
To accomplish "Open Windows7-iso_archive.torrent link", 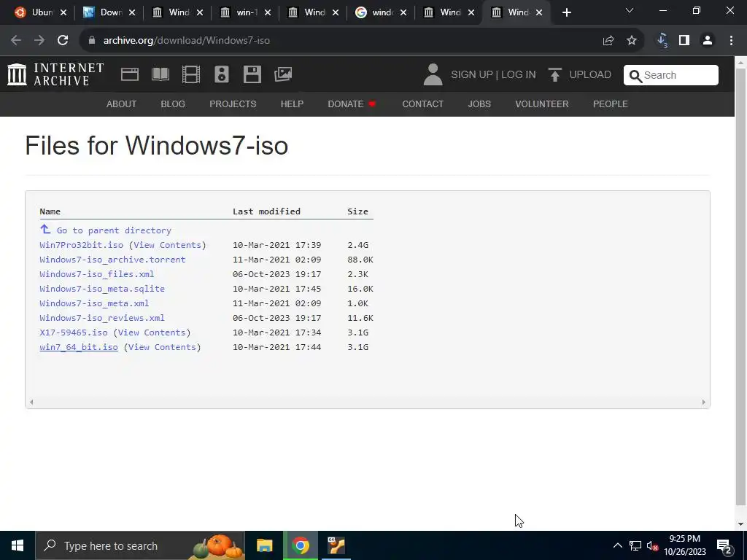I will (x=112, y=260).
